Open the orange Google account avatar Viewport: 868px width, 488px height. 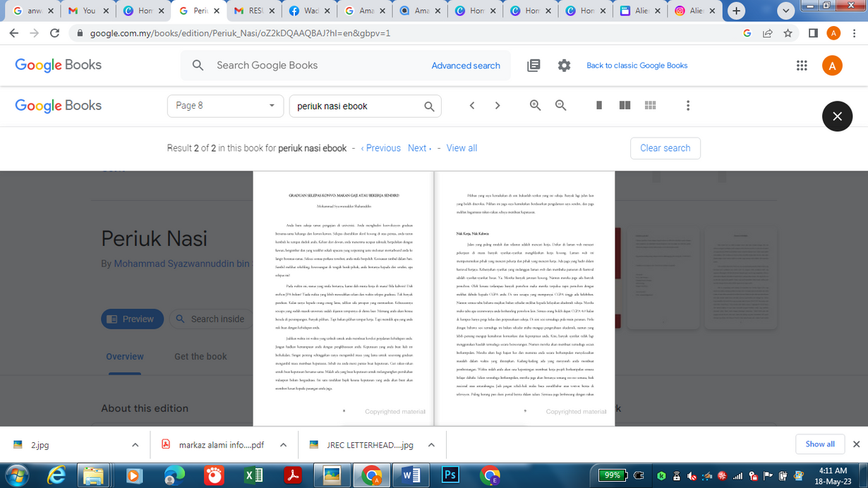[x=832, y=66]
